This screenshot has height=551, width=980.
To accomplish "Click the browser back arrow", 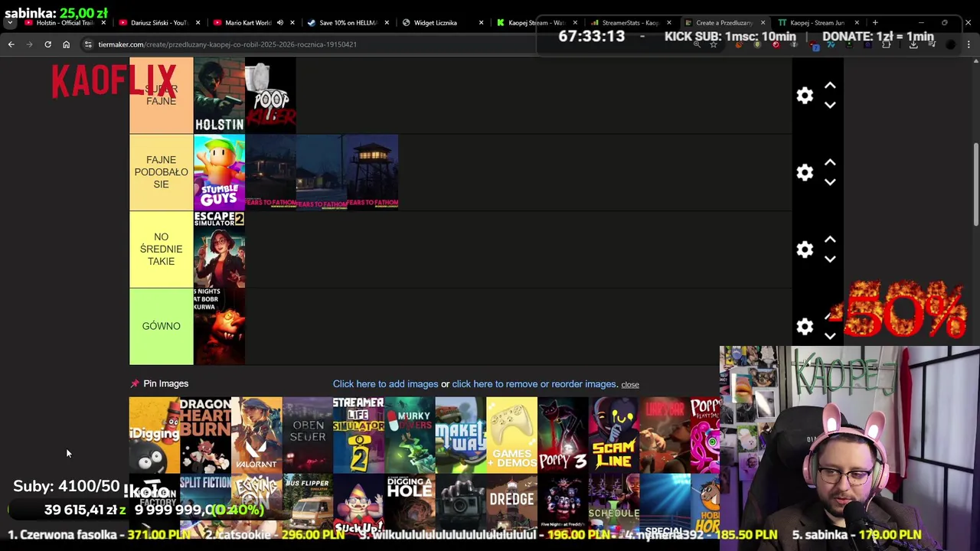I will pos(11,44).
